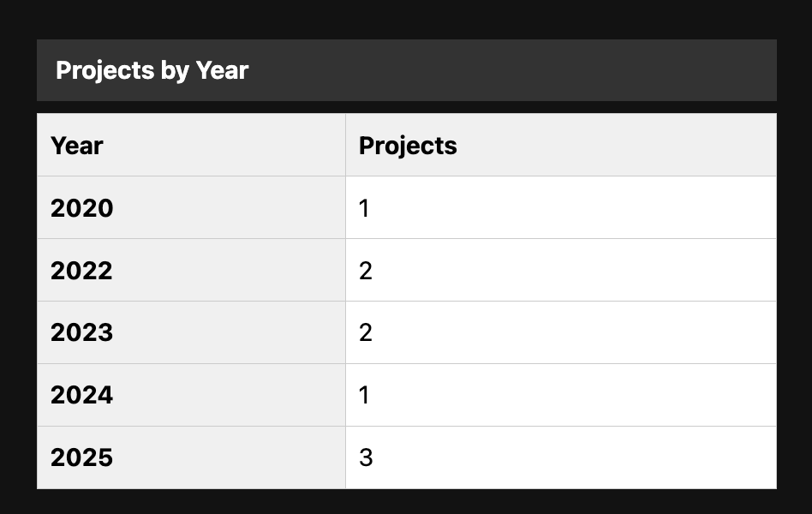Choose the project count for 2024
The image size is (812, 514).
coord(365,395)
